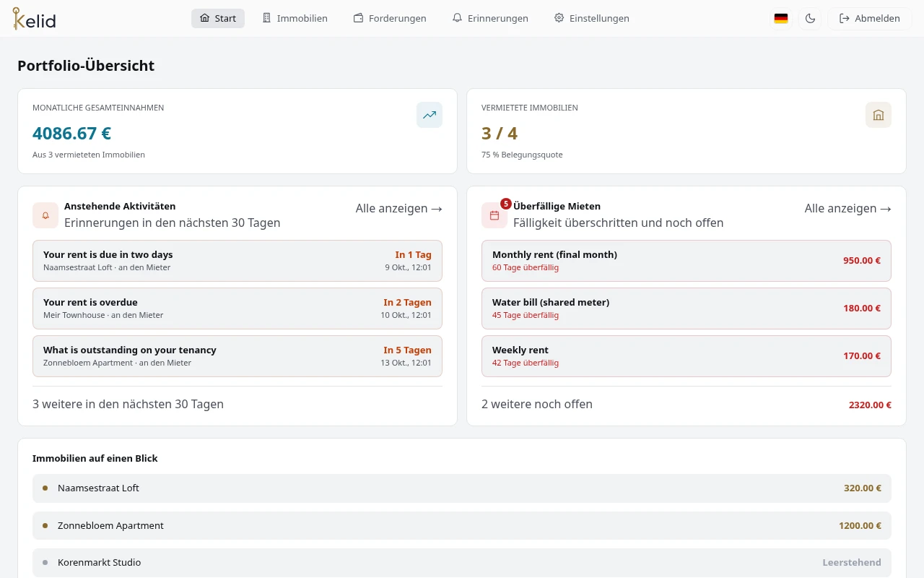924x578 pixels.
Task: Click the 'Immobilien auf einen Blick' heading
Action: (x=95, y=459)
